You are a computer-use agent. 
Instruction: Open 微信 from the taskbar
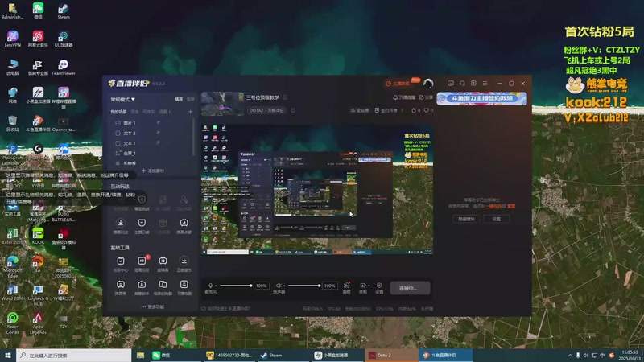point(176,355)
